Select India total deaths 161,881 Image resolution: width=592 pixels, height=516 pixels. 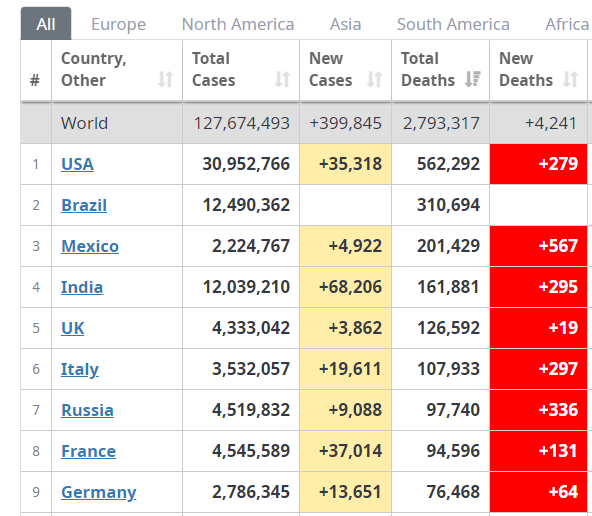pos(449,287)
